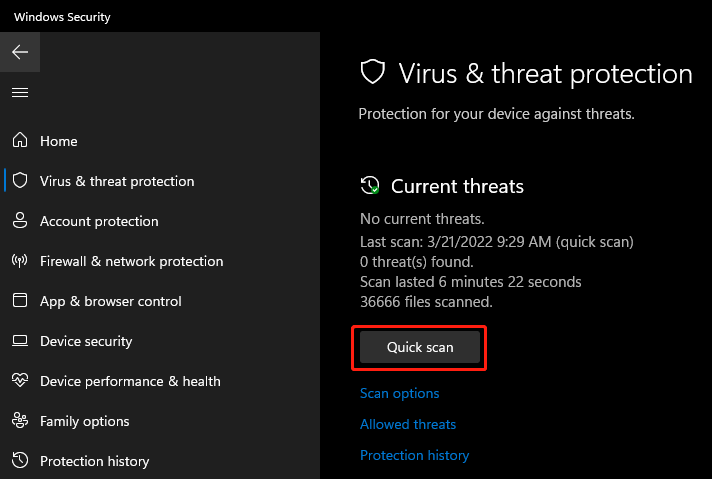Viewport: 712px width, 479px height.
Task: Open the Scan options link
Action: pyautogui.click(x=400, y=393)
